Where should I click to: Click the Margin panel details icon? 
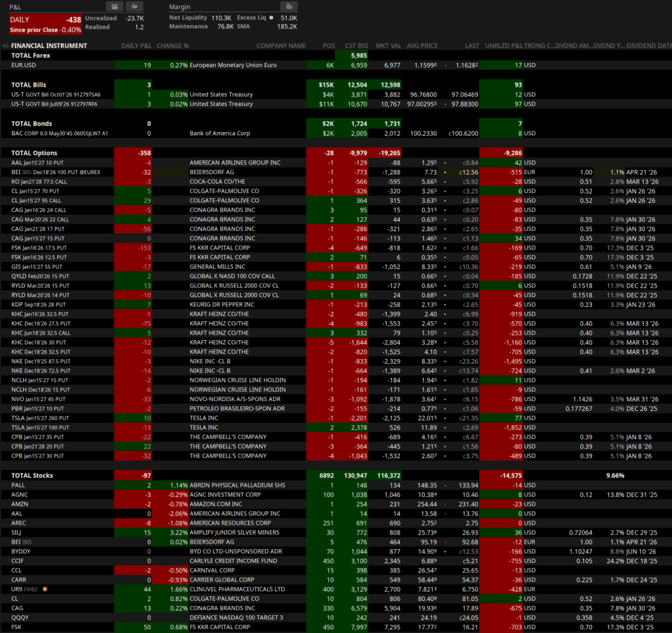pos(287,7)
